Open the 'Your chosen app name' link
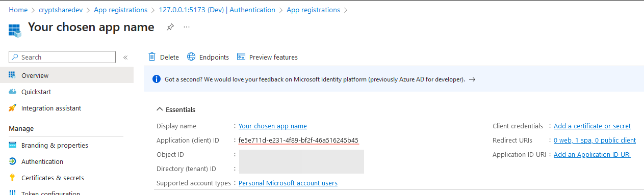Viewport: 644px width, 195px height. [x=273, y=126]
